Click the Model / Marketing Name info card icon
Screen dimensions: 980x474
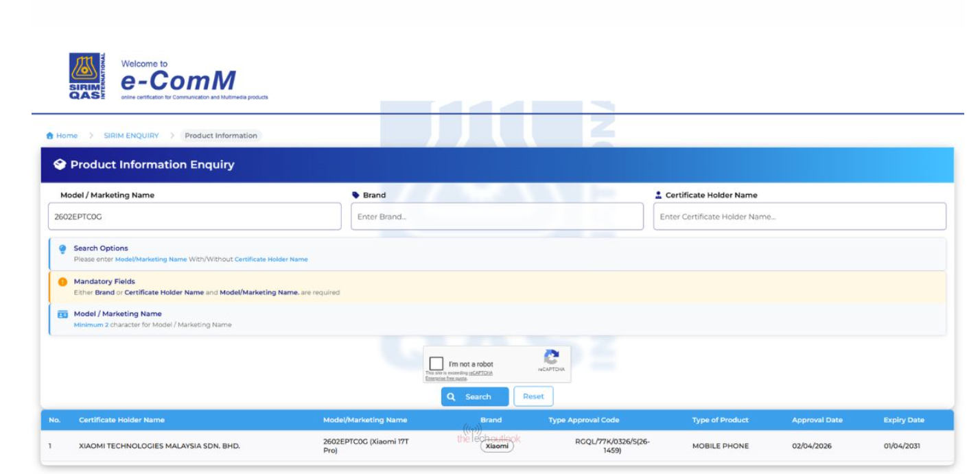62,314
